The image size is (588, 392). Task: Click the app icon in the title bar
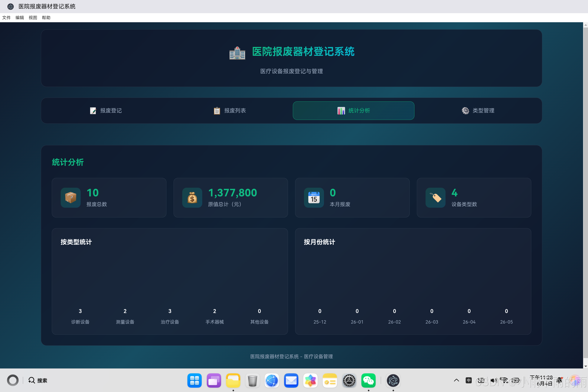(11, 6)
